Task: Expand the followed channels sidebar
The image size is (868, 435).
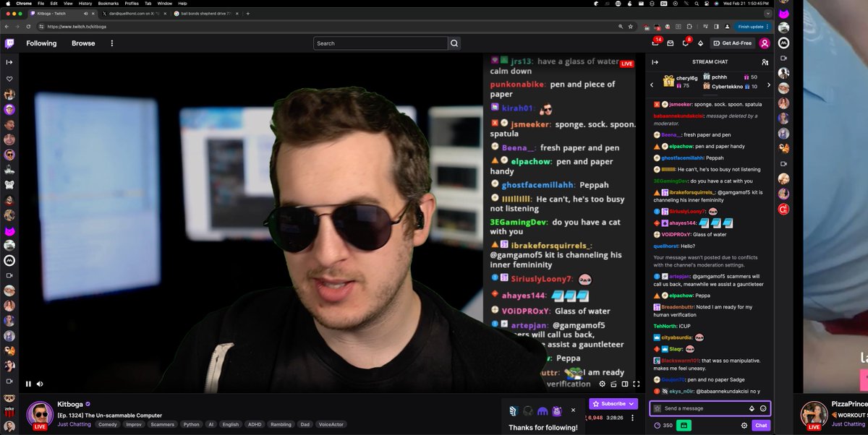Action: [x=9, y=62]
